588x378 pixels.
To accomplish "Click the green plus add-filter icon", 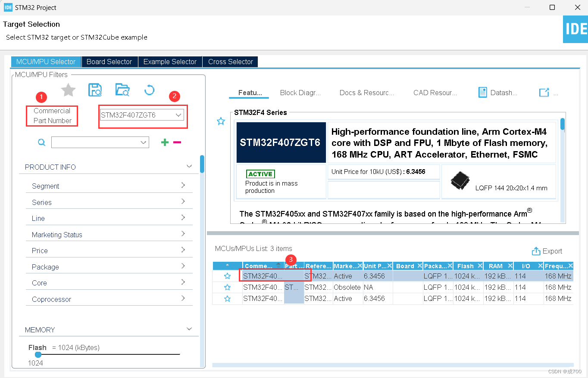I will 165,143.
